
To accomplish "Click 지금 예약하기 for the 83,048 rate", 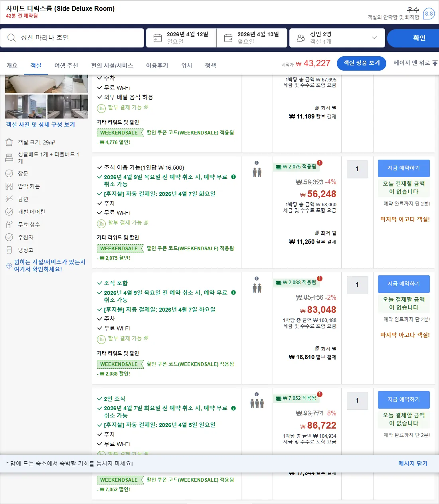I will tap(404, 284).
